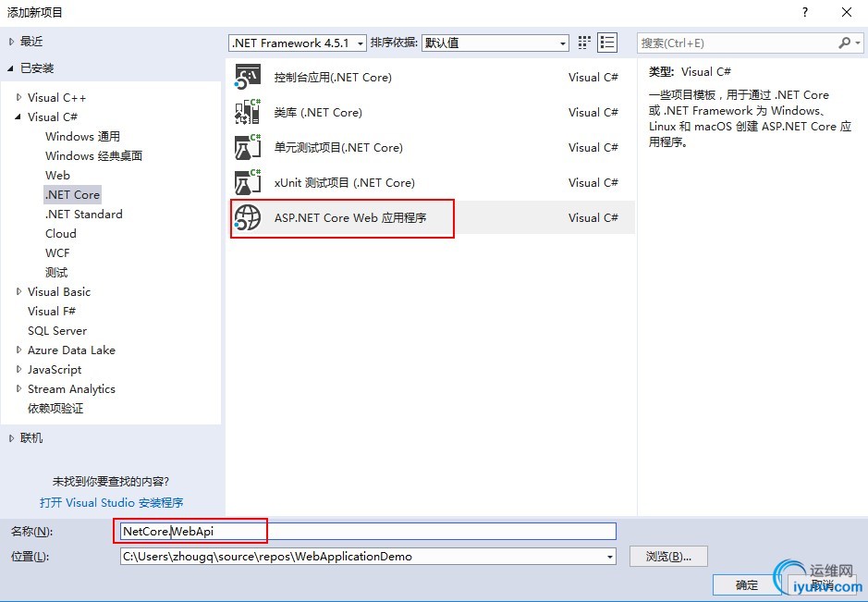Select the Cloud category
The height and width of the screenshot is (602, 868).
[61, 233]
